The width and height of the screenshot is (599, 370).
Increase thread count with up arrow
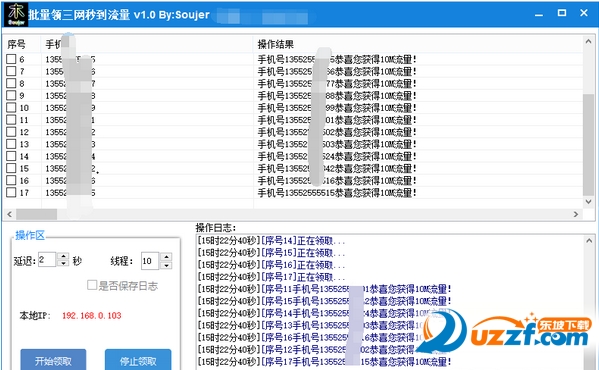coord(166,257)
